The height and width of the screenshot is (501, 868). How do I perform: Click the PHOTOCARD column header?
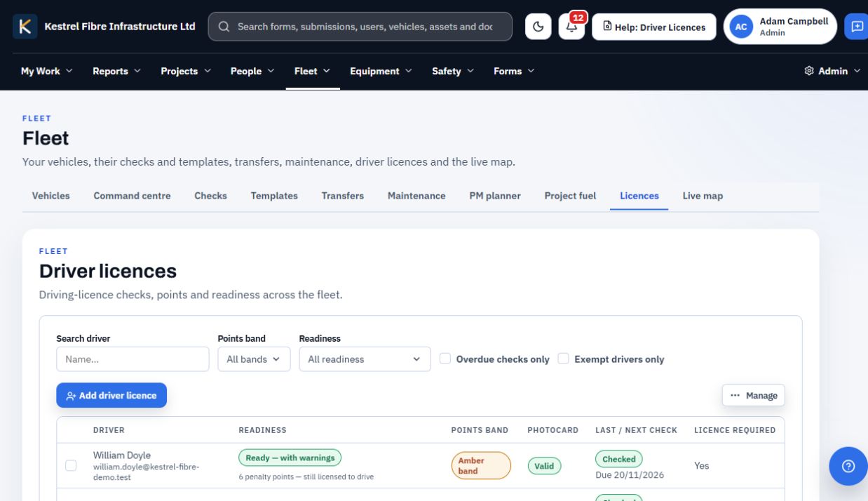[x=552, y=430]
